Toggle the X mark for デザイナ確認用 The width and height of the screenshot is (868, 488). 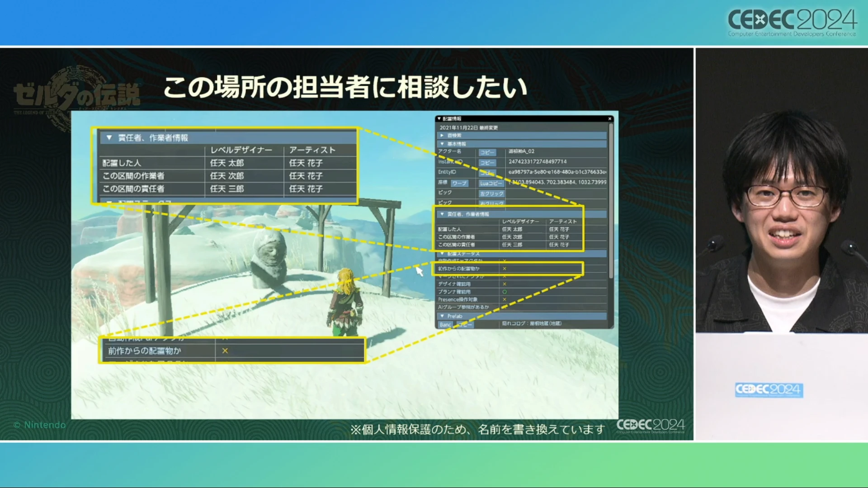505,284
